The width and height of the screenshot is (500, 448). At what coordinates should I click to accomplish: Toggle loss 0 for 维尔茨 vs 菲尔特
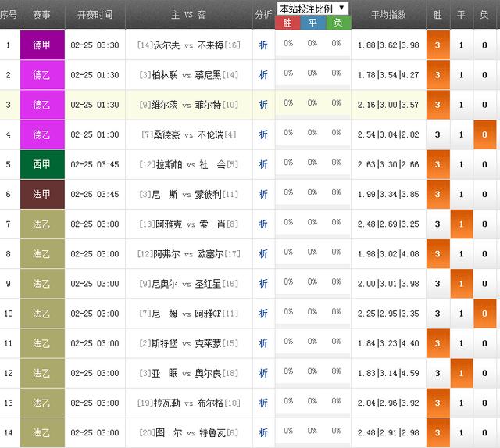click(484, 105)
